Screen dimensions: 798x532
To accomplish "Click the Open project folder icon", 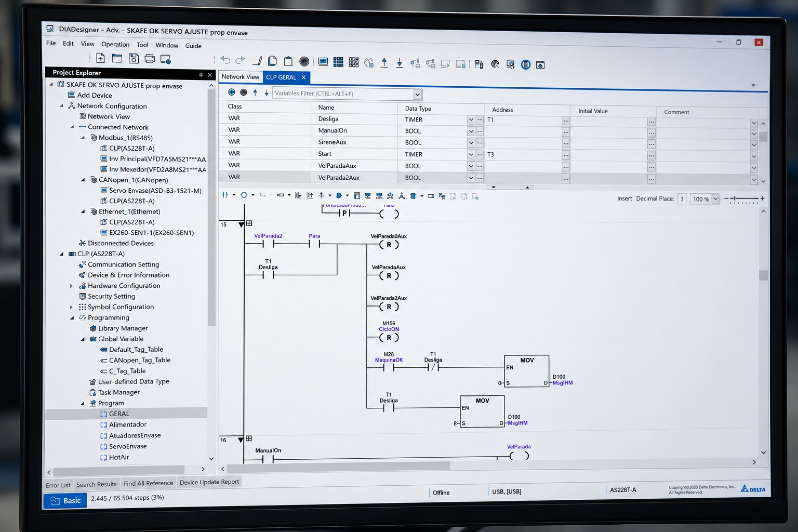I will click(117, 58).
